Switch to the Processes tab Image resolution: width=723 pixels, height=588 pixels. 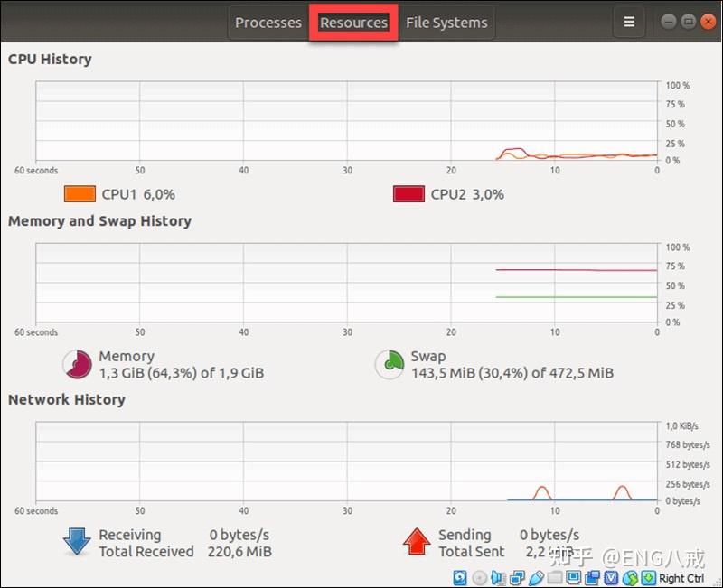click(268, 22)
